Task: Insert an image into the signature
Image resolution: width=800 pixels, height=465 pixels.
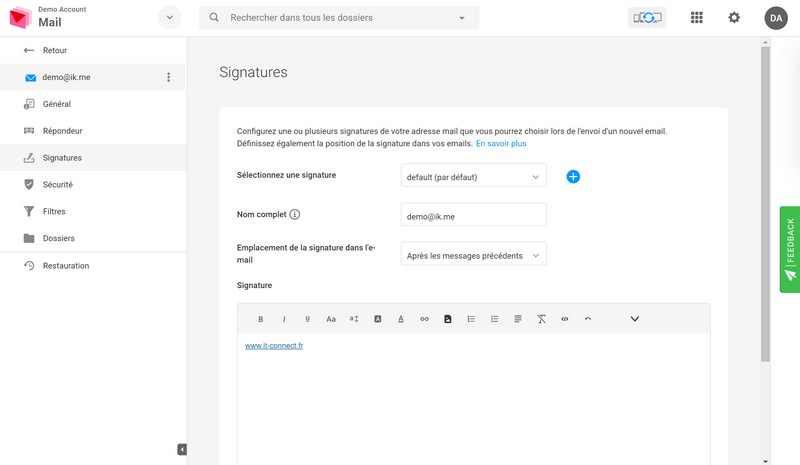Action: [447, 319]
